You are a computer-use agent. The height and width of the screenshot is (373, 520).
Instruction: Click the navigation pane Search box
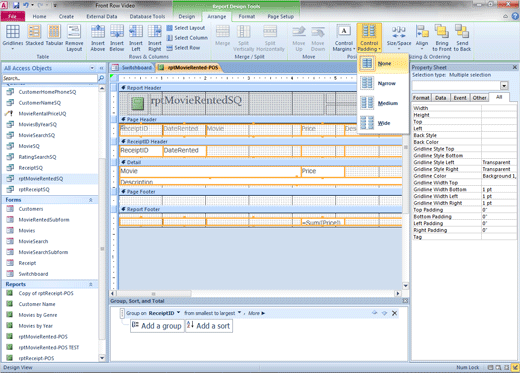[x=49, y=78]
